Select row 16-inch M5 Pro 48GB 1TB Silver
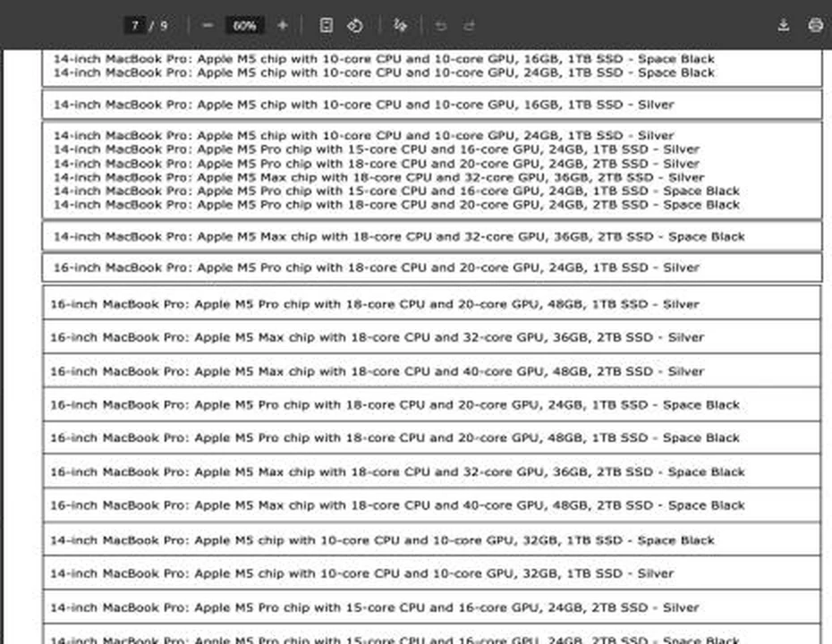832x644 pixels. [432, 304]
